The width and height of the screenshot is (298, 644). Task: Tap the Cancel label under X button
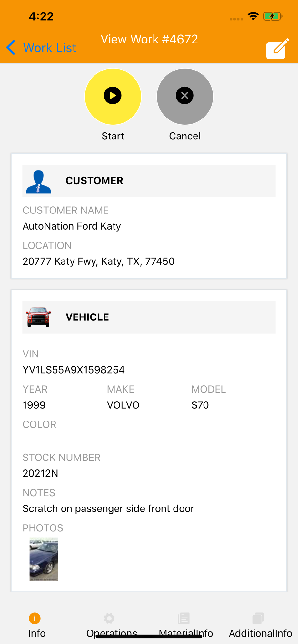point(185,136)
